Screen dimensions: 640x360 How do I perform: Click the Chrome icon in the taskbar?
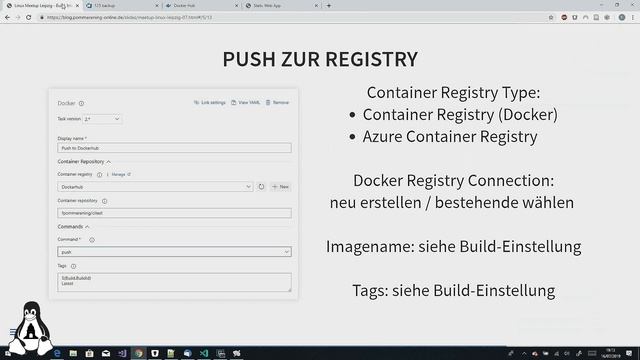click(139, 353)
